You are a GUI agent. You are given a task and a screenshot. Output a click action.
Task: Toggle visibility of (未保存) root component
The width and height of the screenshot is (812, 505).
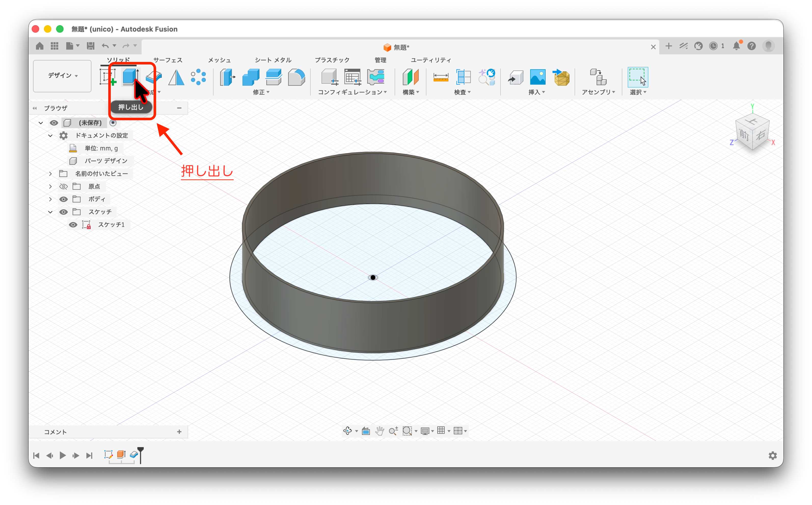point(54,123)
